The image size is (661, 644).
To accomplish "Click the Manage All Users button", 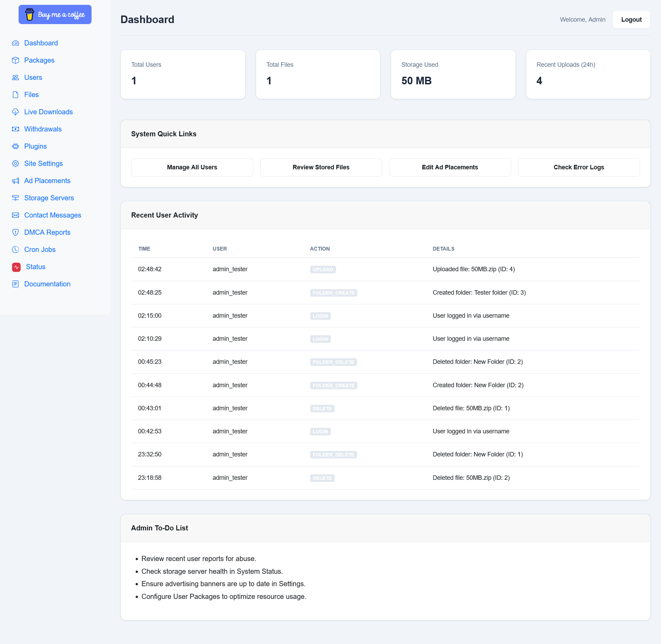I will 192,167.
